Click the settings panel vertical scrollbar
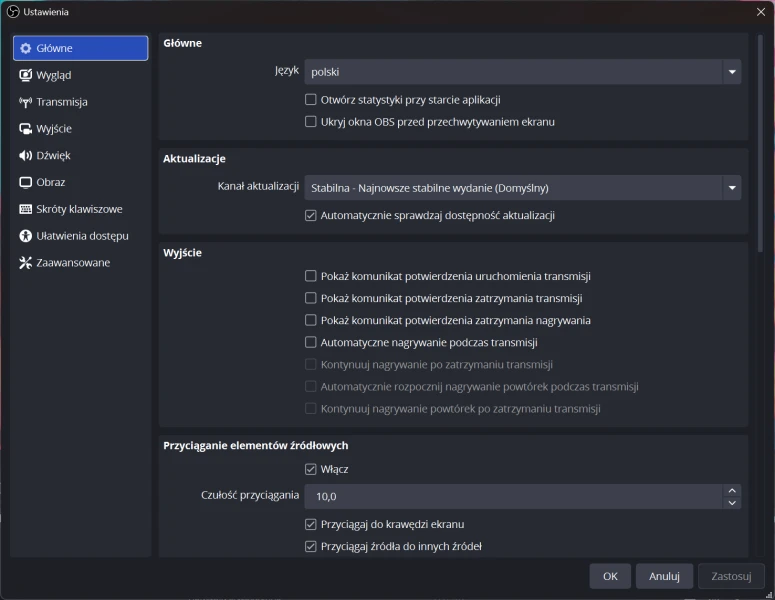Viewport: 775px width, 600px height. point(760,150)
